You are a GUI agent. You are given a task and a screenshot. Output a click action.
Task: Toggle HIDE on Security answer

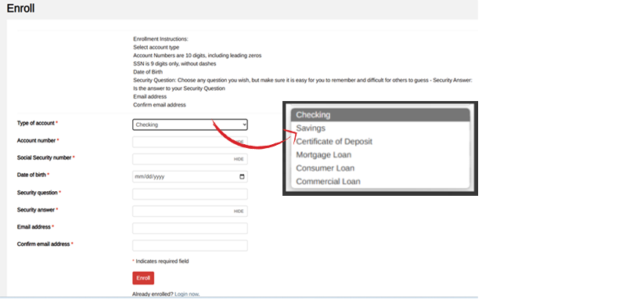pos(239,211)
